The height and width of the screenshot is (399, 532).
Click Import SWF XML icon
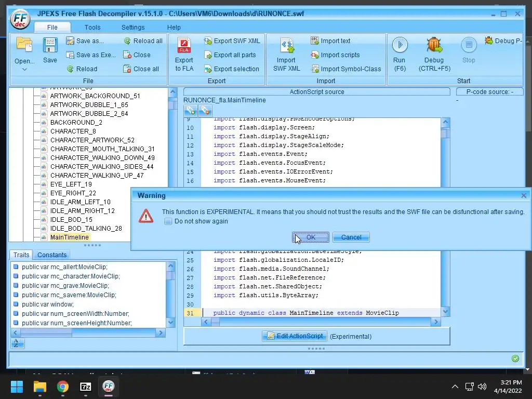(x=287, y=45)
